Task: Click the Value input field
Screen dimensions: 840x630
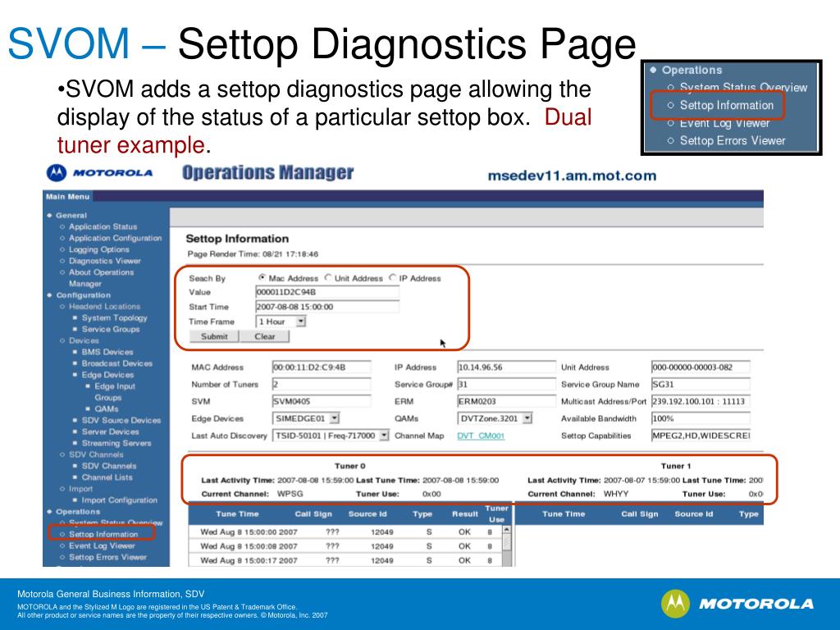Action: [327, 292]
